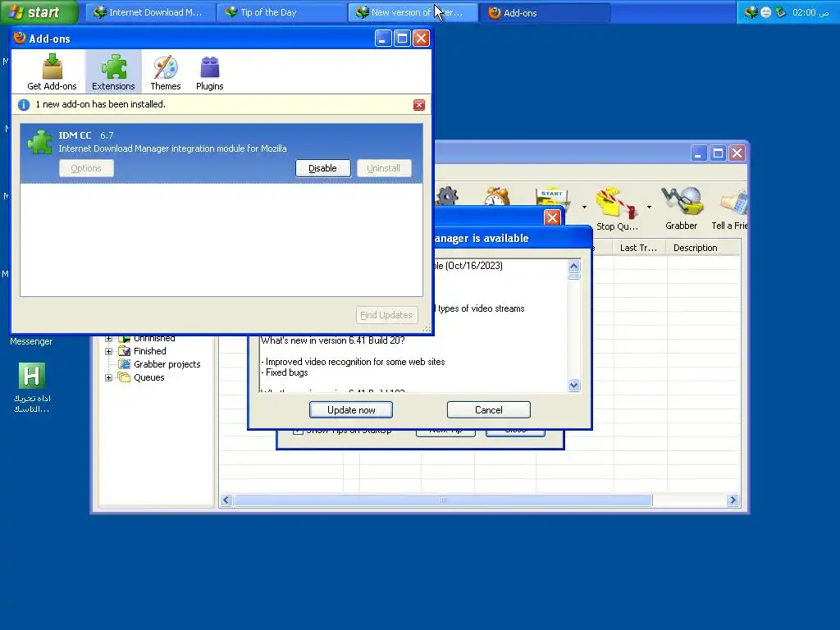Screen dimensions: 840x630
Task: Click the IDM icon in the system tray
Action: click(751, 12)
